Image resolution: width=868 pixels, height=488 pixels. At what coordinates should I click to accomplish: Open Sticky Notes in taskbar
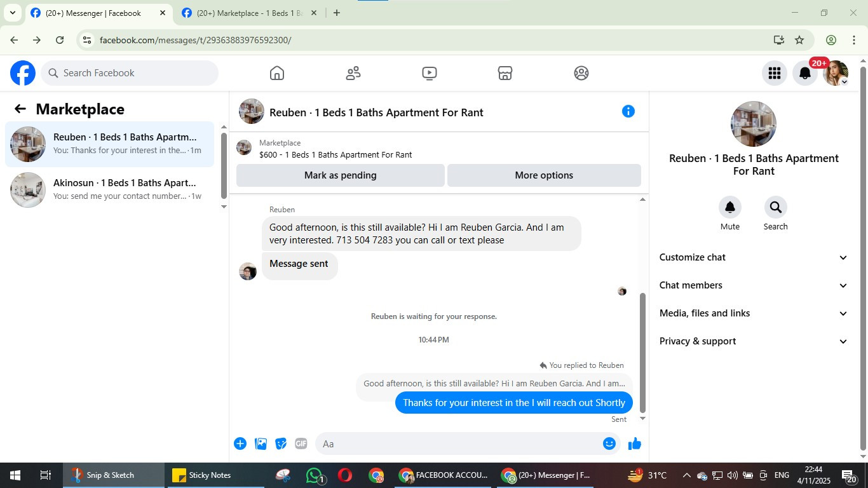(214, 475)
